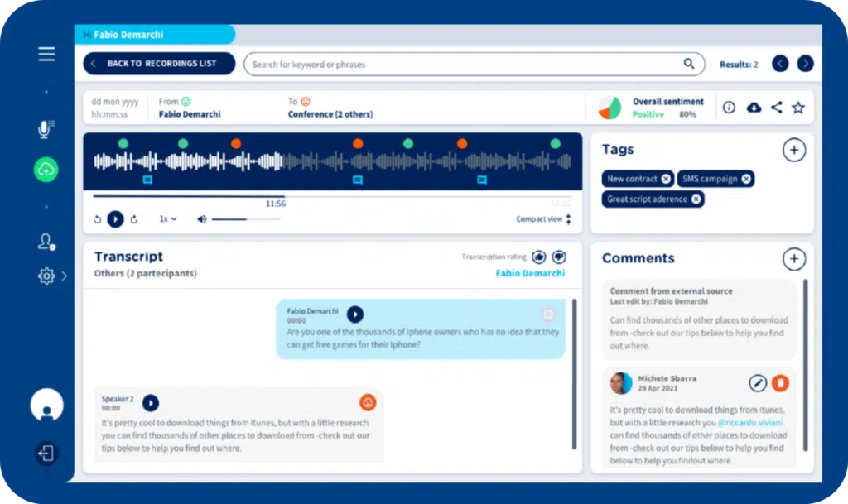Play the recording with the play button
This screenshot has height=504, width=848.
[115, 218]
